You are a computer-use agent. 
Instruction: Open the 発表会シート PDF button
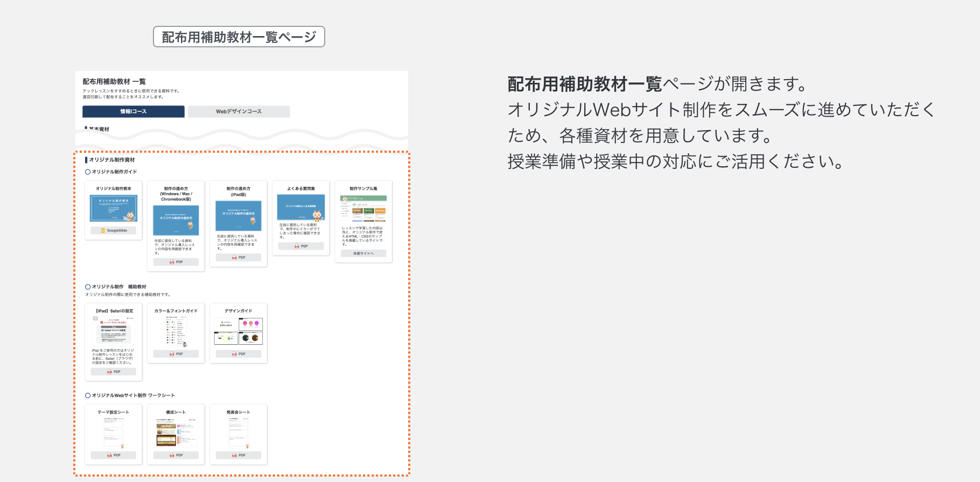tap(239, 455)
